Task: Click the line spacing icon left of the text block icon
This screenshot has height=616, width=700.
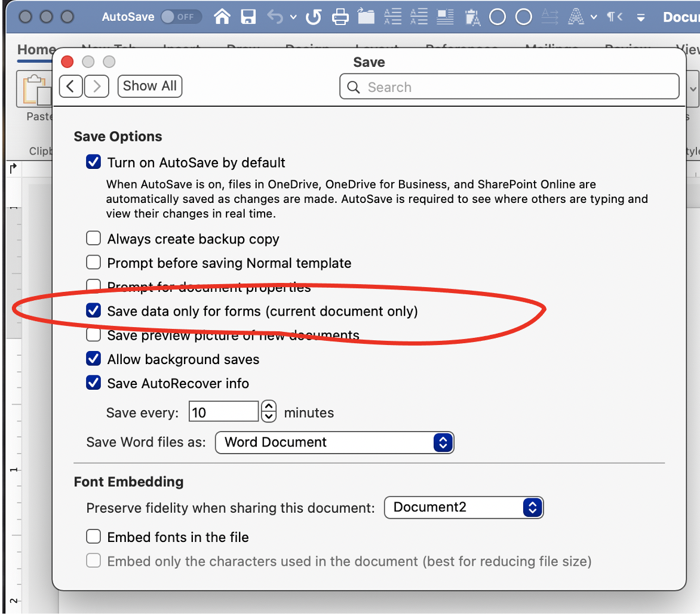Action: pyautogui.click(x=419, y=17)
